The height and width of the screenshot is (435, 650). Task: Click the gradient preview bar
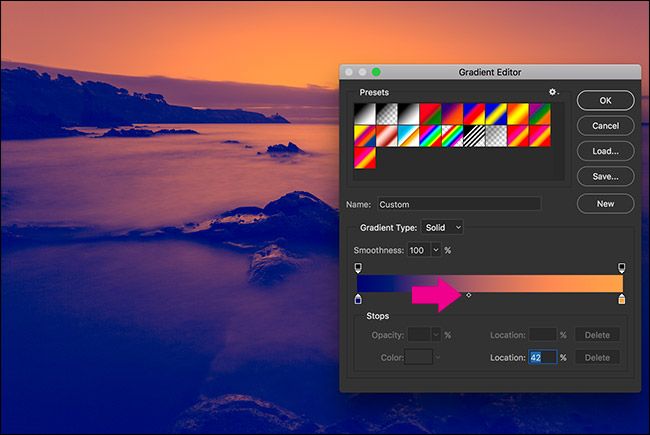[490, 283]
